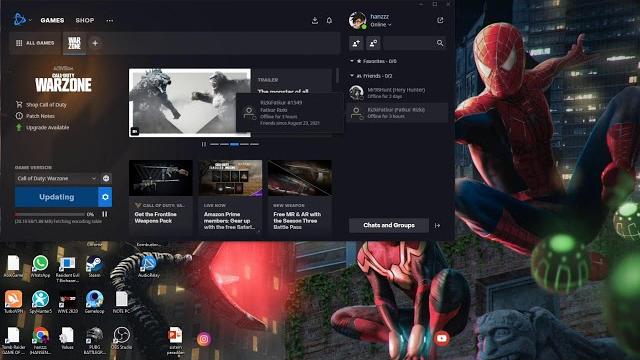Viewport: 640px width, 360px height.
Task: Open the Frontline Weapons Pack thumbnail
Action: pos(160,178)
